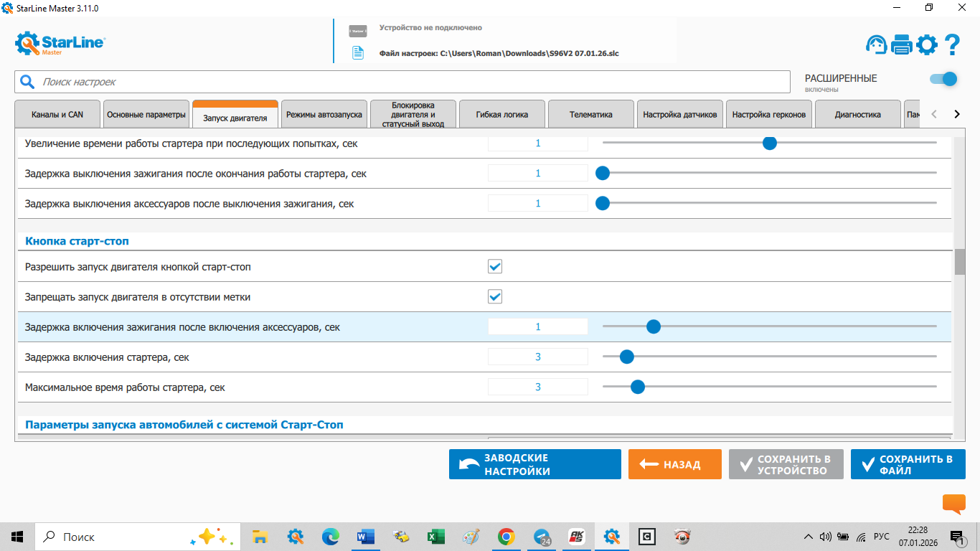Viewport: 980px width, 551px height.
Task: Toggle the РАСШИРЕННЫЕ advanced settings switch
Action: coord(943,79)
